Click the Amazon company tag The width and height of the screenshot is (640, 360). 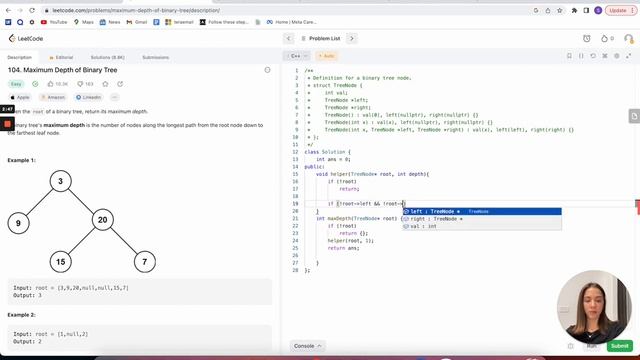pos(53,97)
